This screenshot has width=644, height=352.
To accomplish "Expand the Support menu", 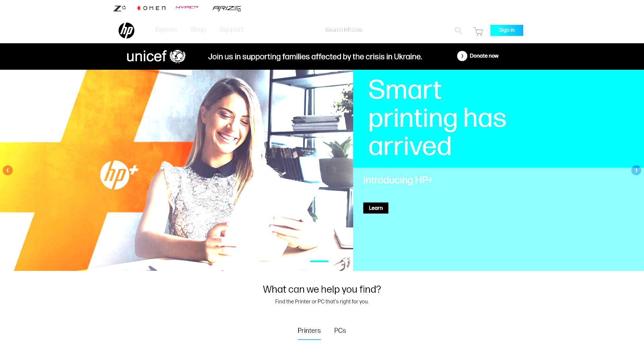I will pos(231,30).
